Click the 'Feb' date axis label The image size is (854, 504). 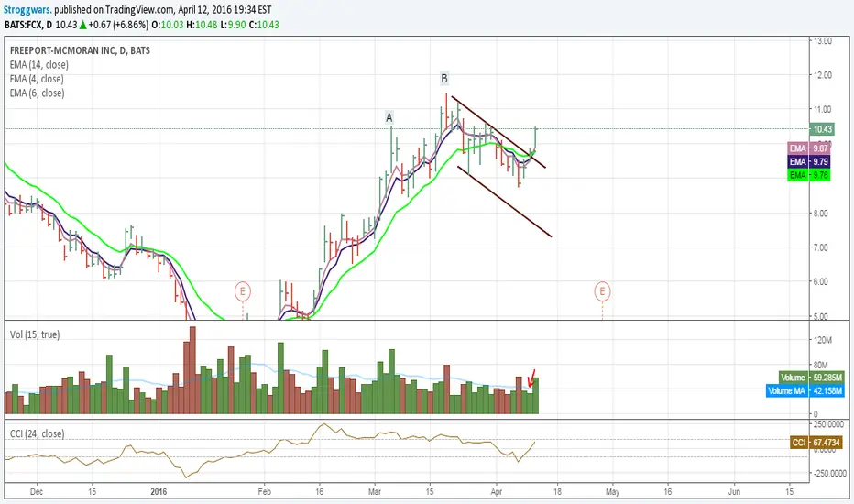pyautogui.click(x=264, y=491)
